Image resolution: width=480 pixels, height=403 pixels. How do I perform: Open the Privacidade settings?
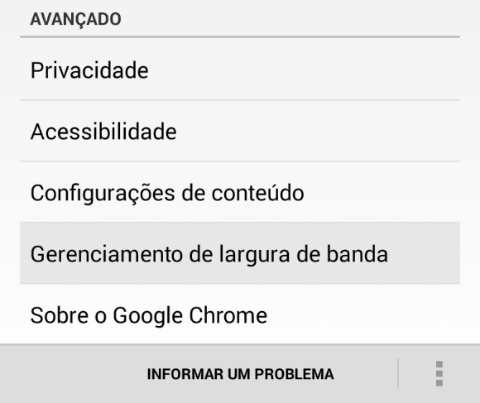tap(240, 70)
